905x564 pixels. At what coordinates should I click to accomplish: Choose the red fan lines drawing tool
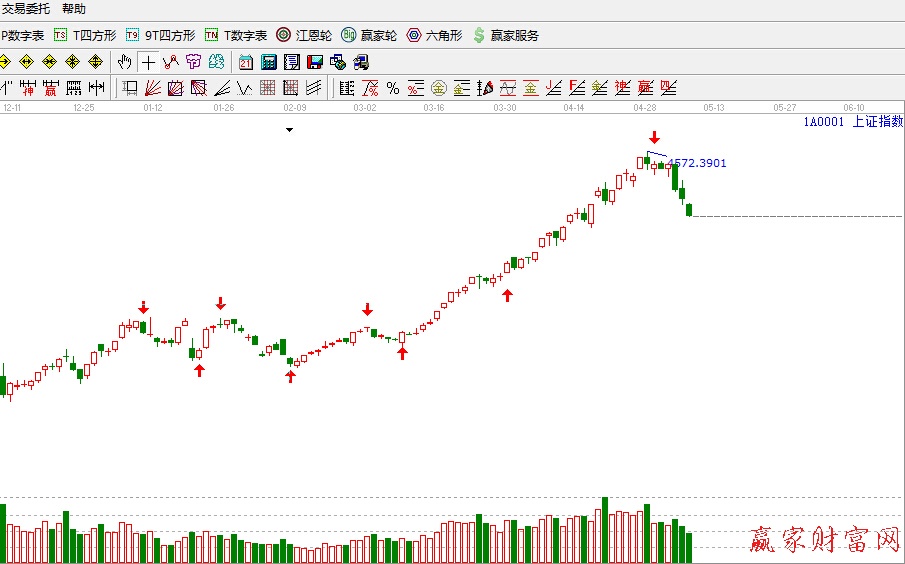(x=153, y=88)
